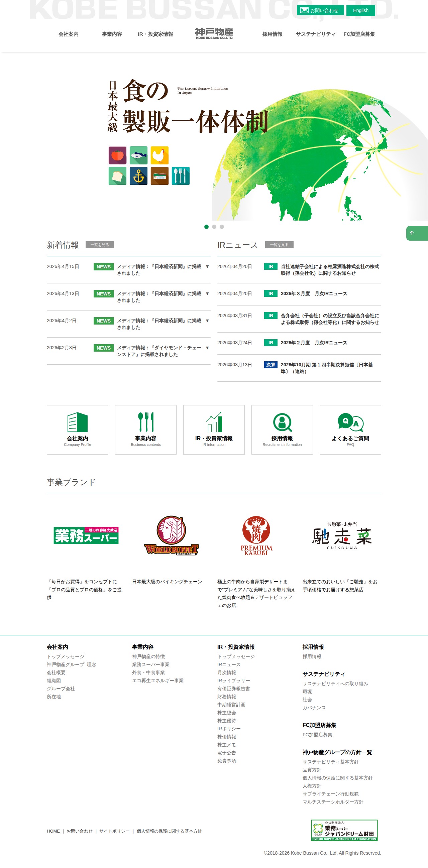
Task: Click the World Buffet brand logo
Action: click(171, 535)
